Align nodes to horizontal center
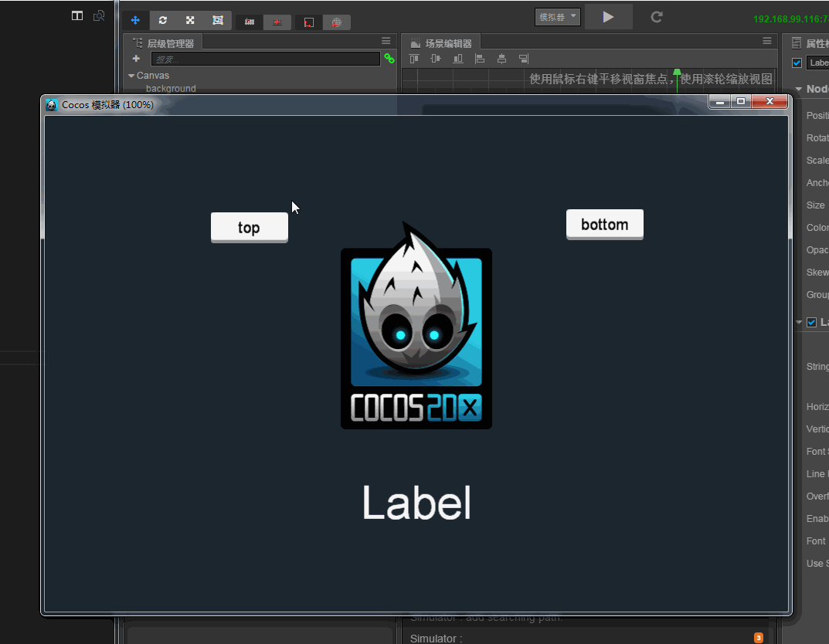 tap(501, 59)
